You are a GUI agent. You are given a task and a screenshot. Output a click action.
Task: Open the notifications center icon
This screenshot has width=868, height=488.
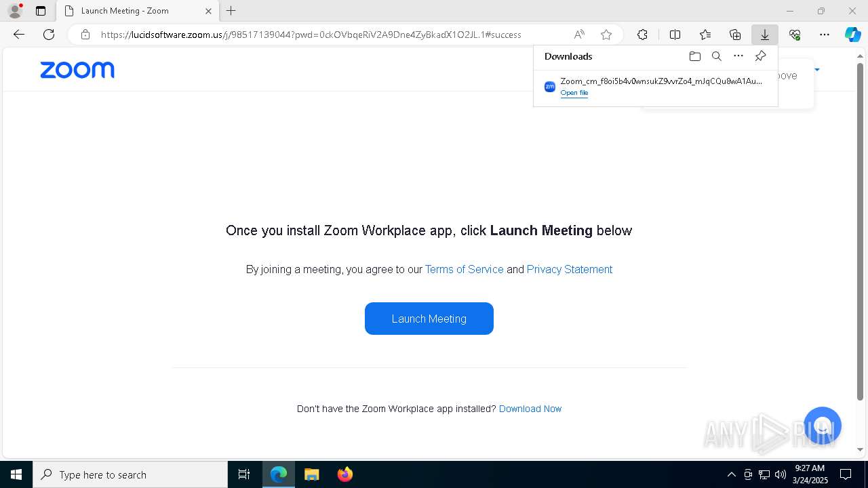(x=846, y=474)
